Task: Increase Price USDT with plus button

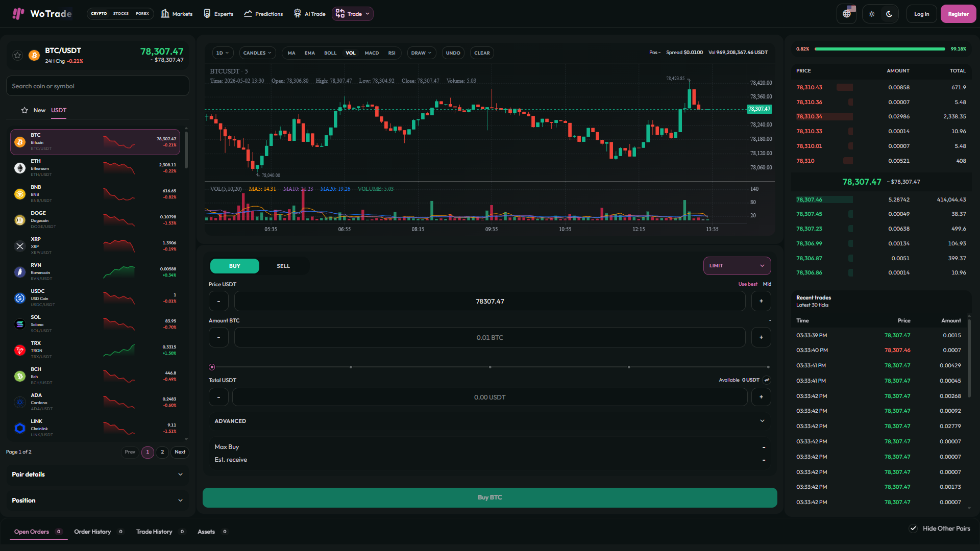Action: [x=761, y=301]
